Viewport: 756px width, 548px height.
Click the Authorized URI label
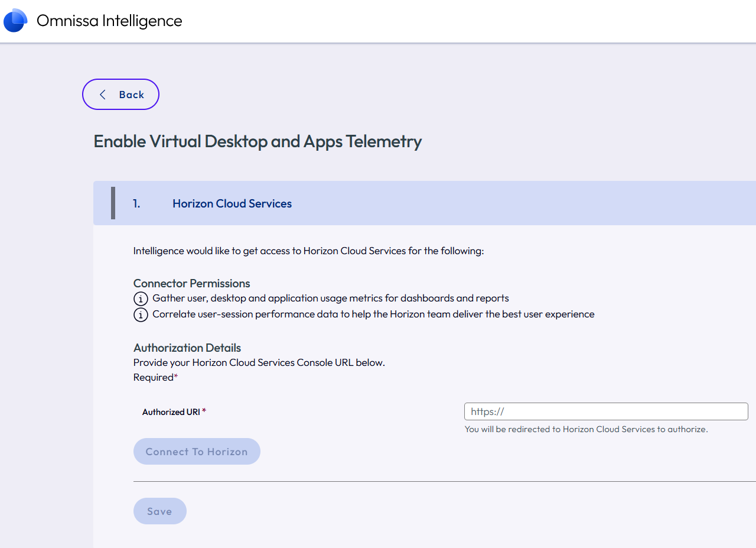pyautogui.click(x=174, y=412)
